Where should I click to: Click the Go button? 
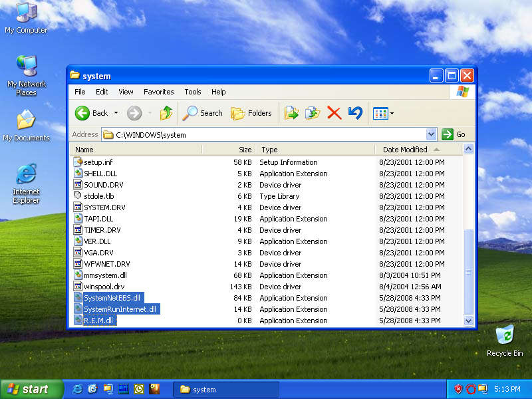[454, 134]
